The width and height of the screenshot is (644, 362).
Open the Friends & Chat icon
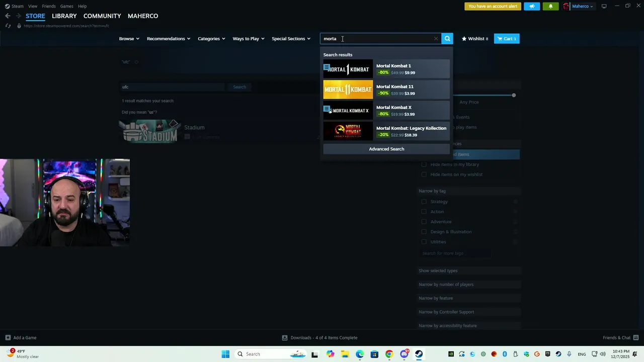point(636,338)
